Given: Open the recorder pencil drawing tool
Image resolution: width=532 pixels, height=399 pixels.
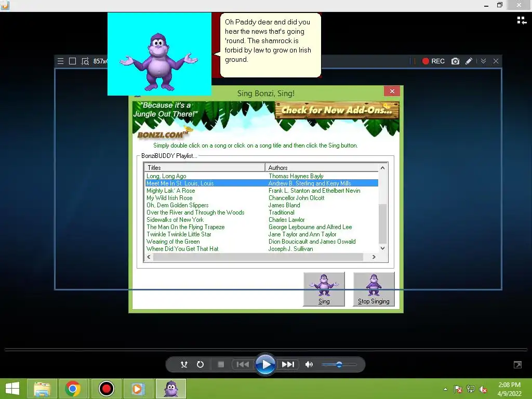Looking at the screenshot, I should pyautogui.click(x=469, y=61).
